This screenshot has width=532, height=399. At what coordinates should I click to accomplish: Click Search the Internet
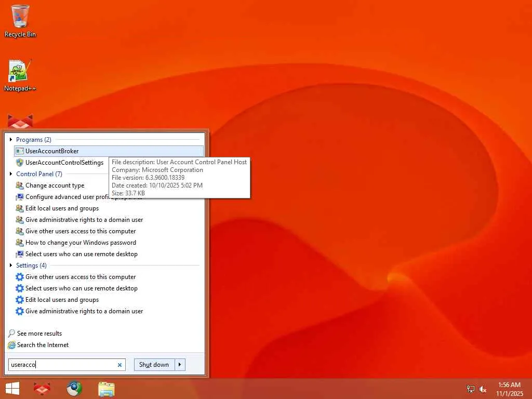tap(43, 345)
